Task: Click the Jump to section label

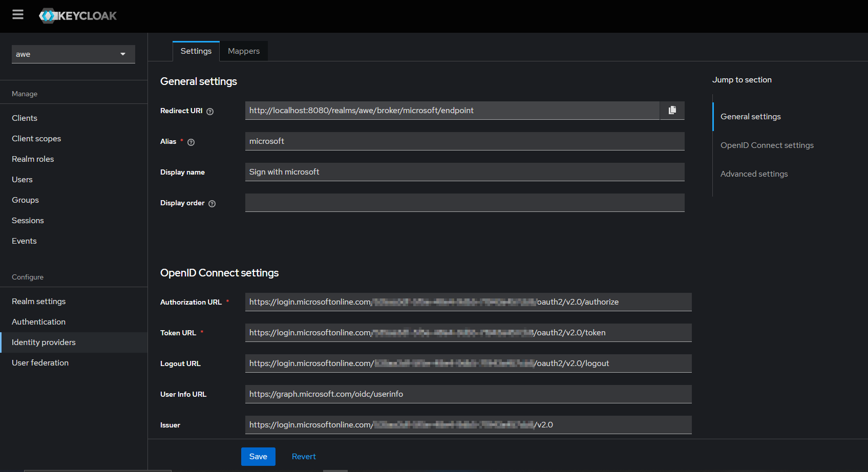Action: tap(742, 80)
